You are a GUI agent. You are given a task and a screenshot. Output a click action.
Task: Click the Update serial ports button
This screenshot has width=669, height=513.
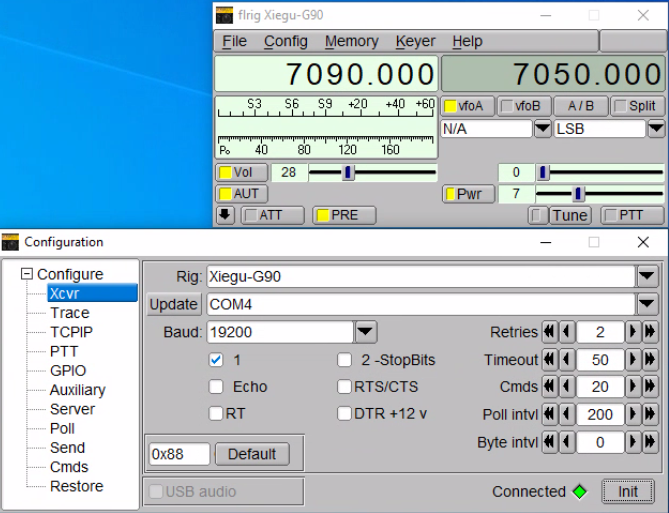tap(173, 304)
